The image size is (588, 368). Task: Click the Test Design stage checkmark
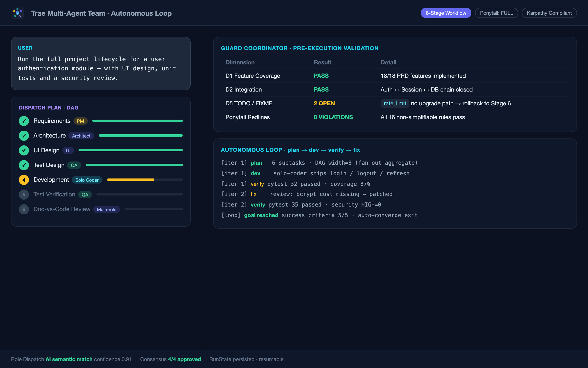[x=24, y=165]
